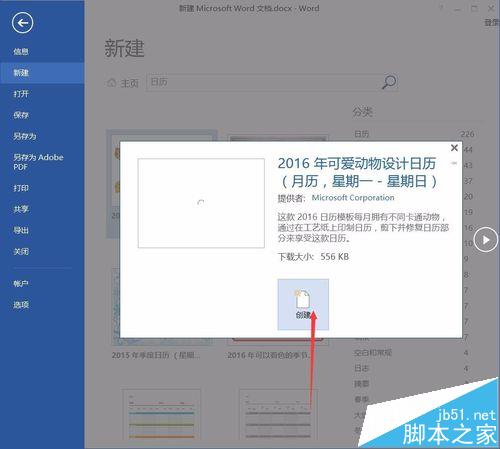Go to next template with arrow

[x=486, y=240]
